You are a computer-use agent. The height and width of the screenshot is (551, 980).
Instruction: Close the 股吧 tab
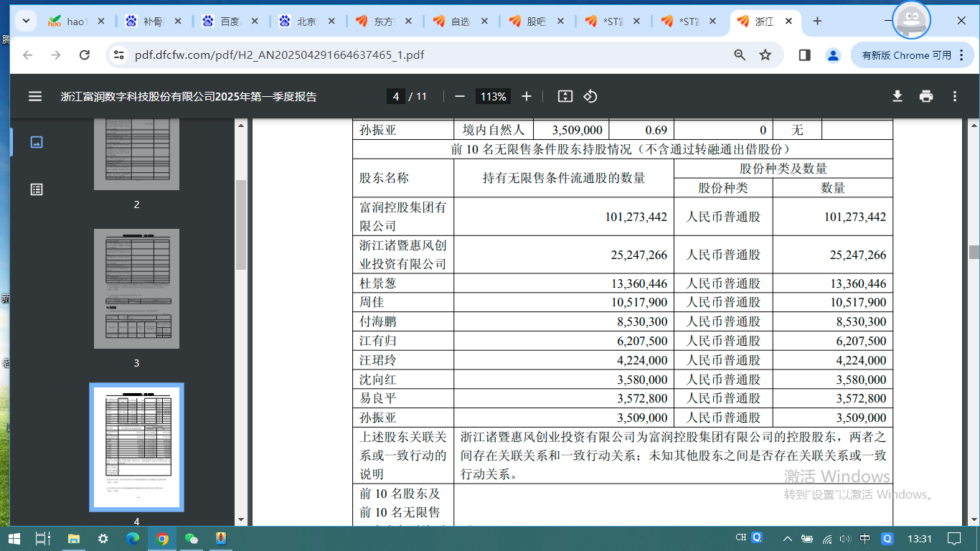click(x=560, y=22)
